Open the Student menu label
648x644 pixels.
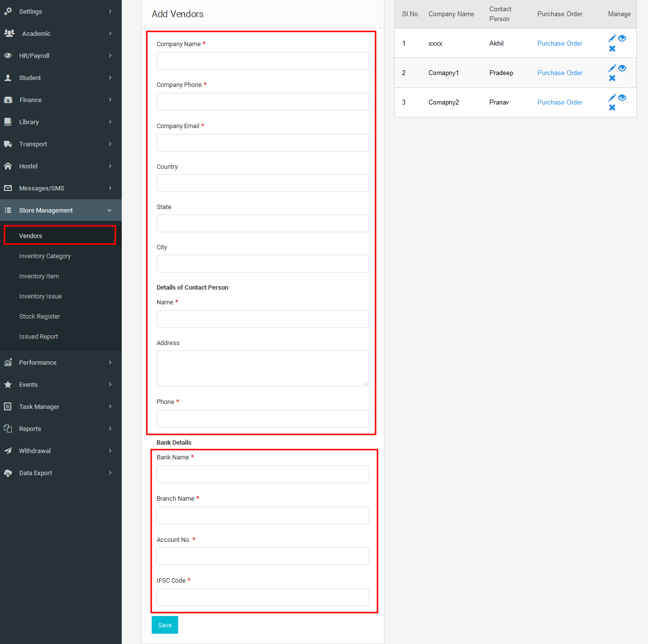pos(30,78)
